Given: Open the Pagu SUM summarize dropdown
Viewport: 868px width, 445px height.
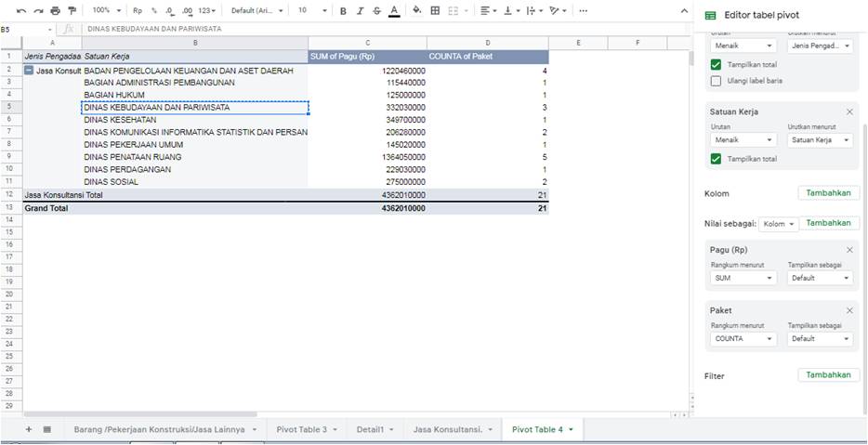Looking at the screenshot, I should (x=743, y=278).
